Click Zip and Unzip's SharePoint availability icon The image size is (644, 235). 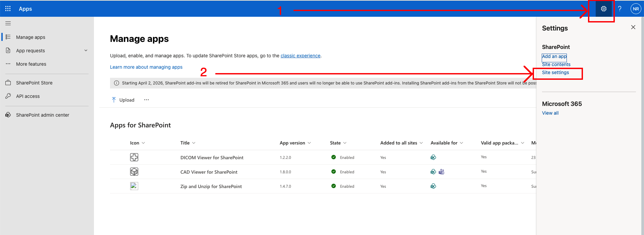[x=433, y=186]
